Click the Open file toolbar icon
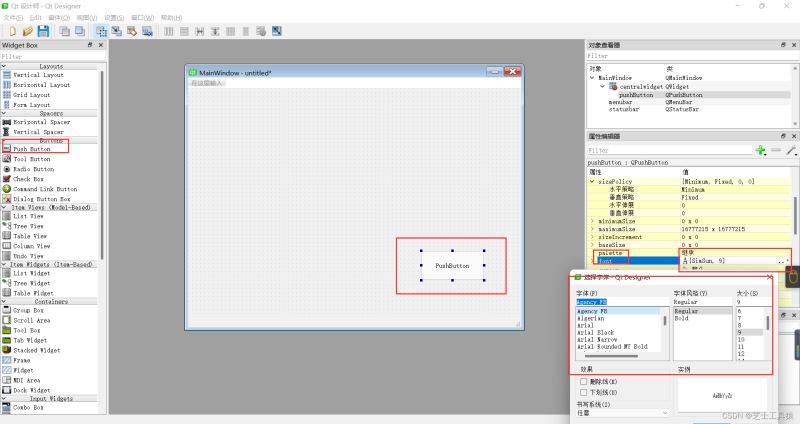 (x=28, y=31)
